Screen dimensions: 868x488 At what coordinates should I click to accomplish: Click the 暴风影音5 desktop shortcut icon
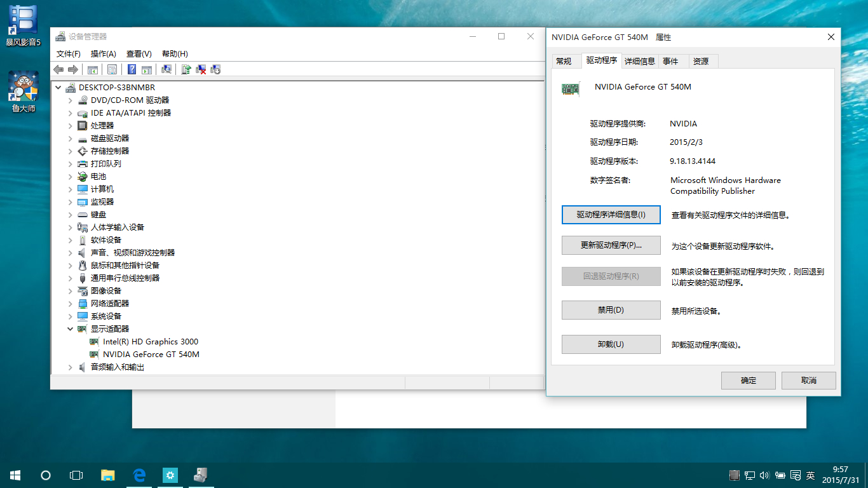coord(23,25)
